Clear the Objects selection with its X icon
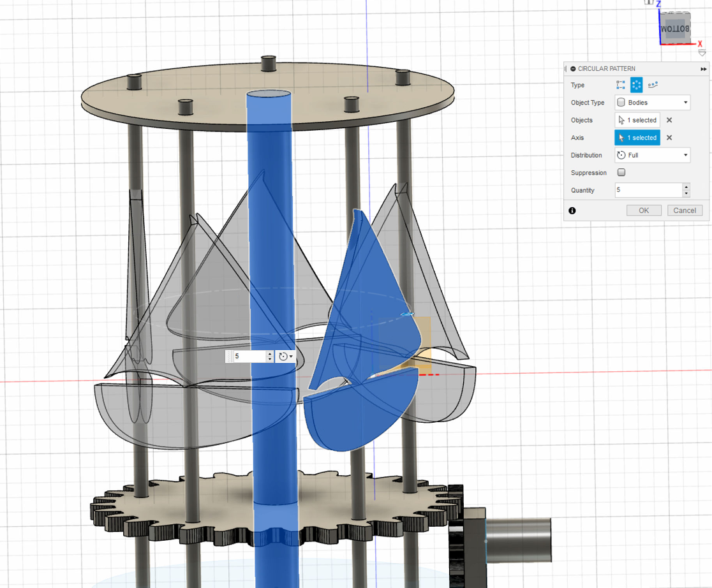The width and height of the screenshot is (712, 588). (669, 120)
